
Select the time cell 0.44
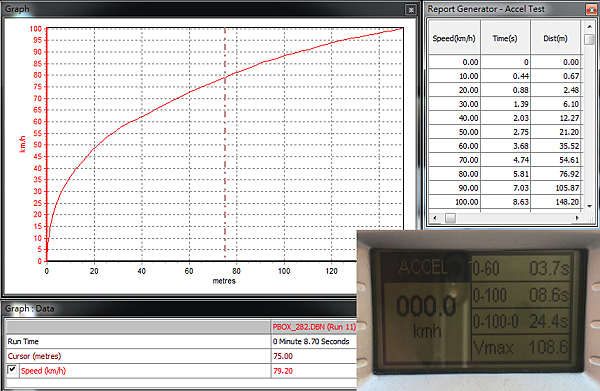pyautogui.click(x=505, y=76)
